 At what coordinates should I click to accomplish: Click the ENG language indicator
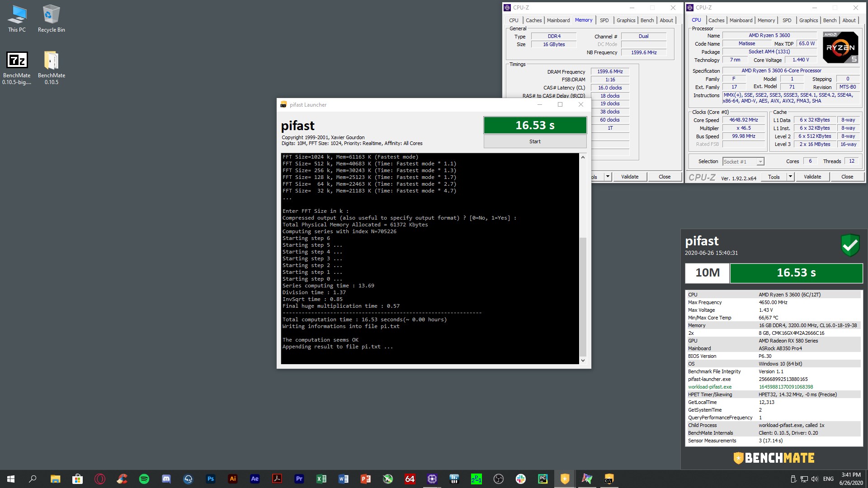828,479
